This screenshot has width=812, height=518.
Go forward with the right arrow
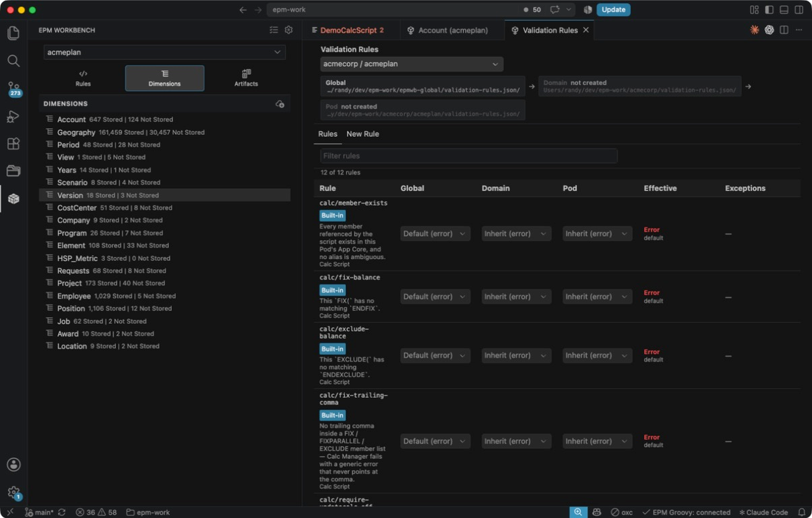click(x=258, y=9)
